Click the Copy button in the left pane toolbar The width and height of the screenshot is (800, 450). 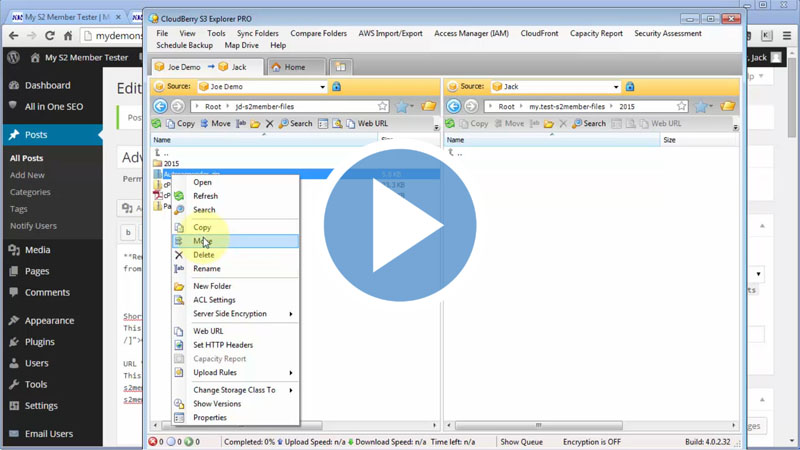coord(179,124)
